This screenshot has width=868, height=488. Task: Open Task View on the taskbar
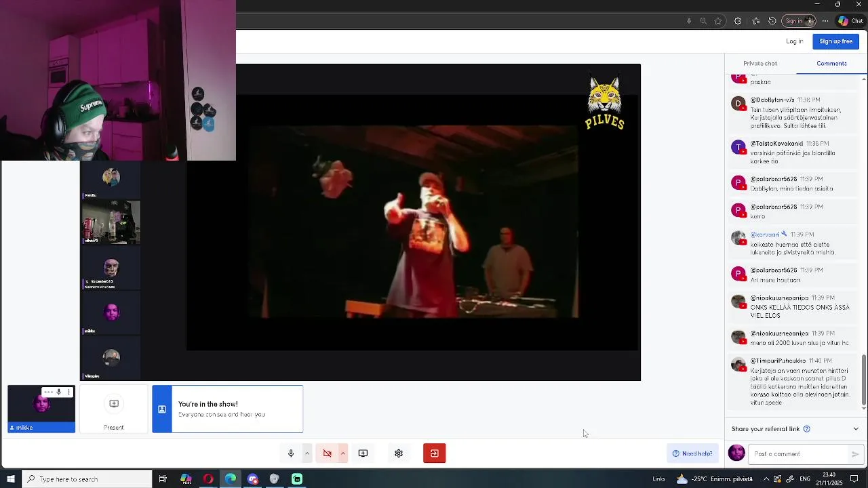[163, 479]
